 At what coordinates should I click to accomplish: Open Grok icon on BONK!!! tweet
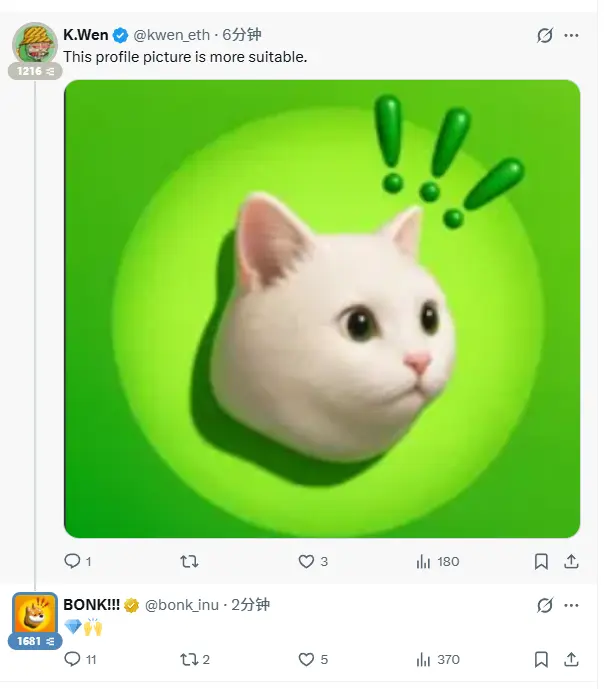(544, 605)
